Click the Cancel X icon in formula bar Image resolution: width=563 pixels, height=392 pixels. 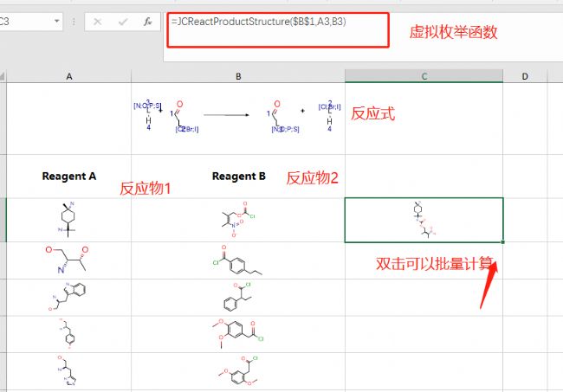(x=98, y=21)
